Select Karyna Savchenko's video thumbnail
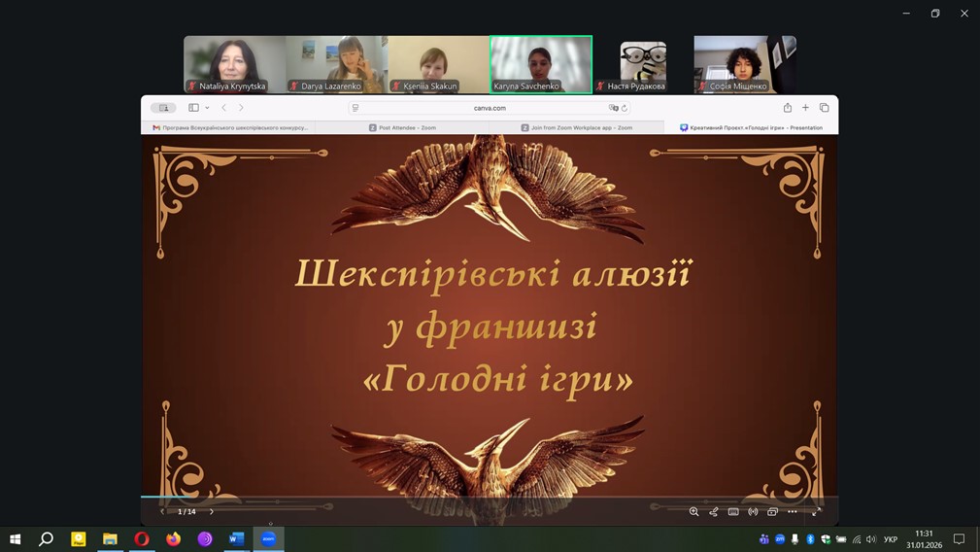Viewport: 980px width, 552px height. click(541, 64)
